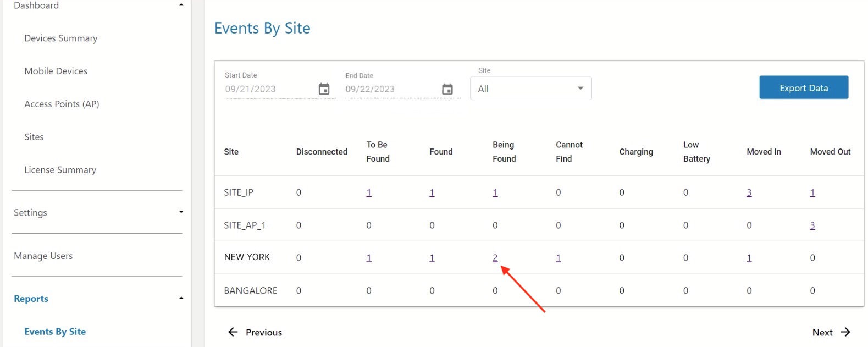The height and width of the screenshot is (347, 868).
Task: Open NEW YORK Moved In count 1
Action: [749, 258]
